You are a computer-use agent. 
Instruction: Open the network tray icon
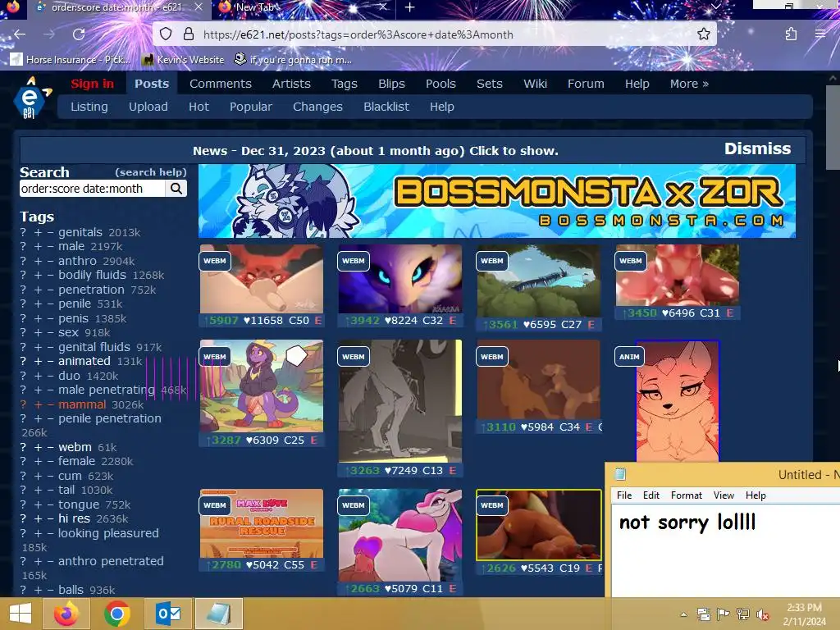point(743,614)
